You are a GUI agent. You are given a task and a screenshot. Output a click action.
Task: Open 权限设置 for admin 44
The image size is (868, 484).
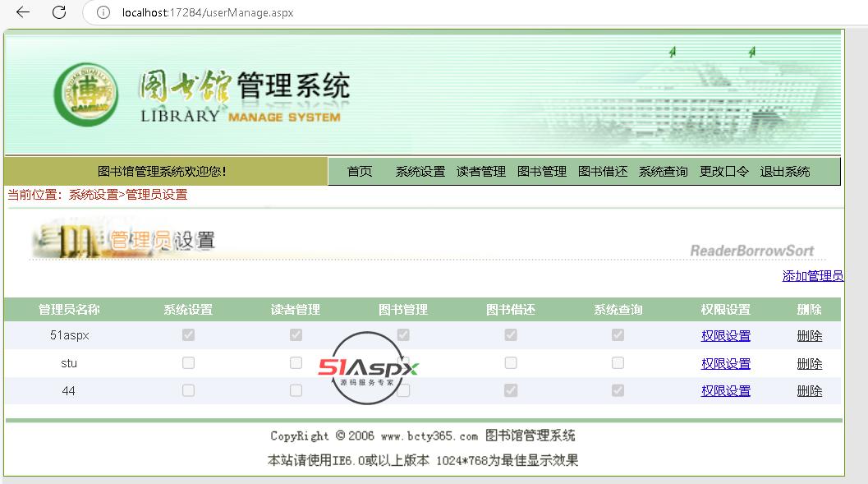click(x=726, y=391)
